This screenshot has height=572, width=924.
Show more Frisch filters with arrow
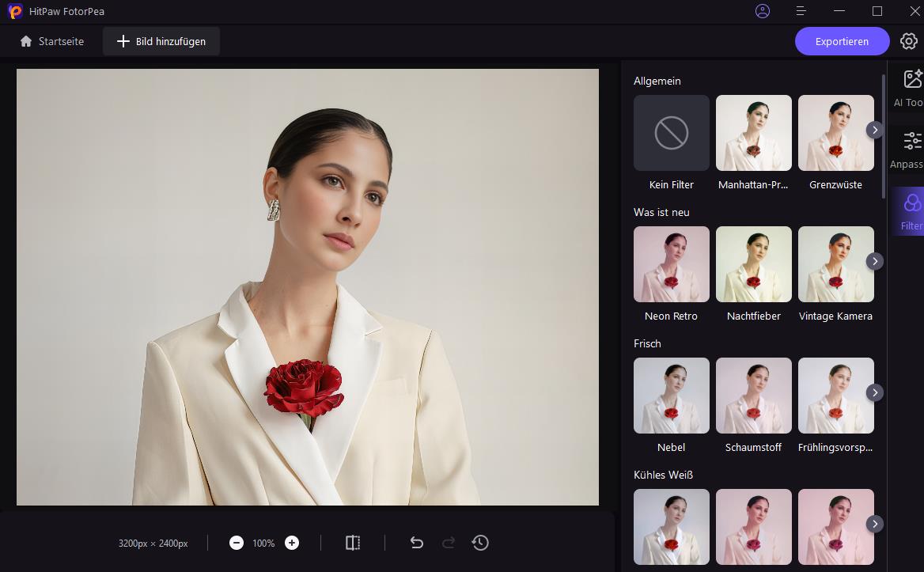tap(875, 392)
